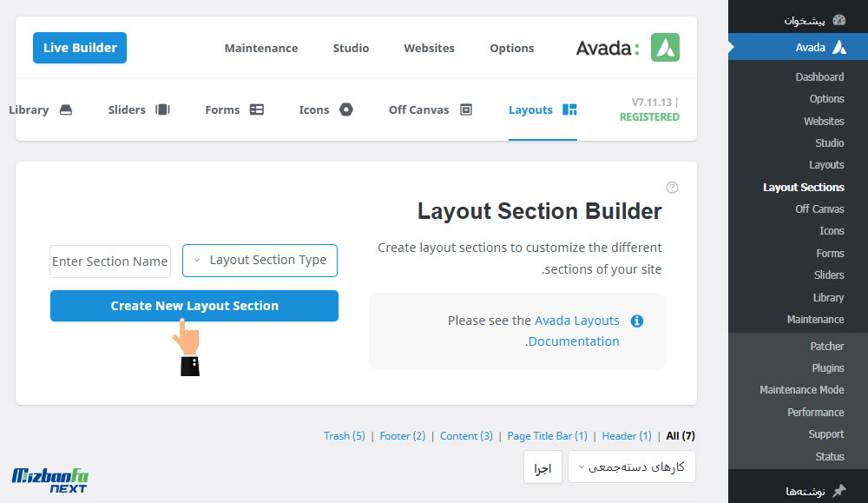
Task: Click the Avada logo icon in sidebar
Action: 839,47
